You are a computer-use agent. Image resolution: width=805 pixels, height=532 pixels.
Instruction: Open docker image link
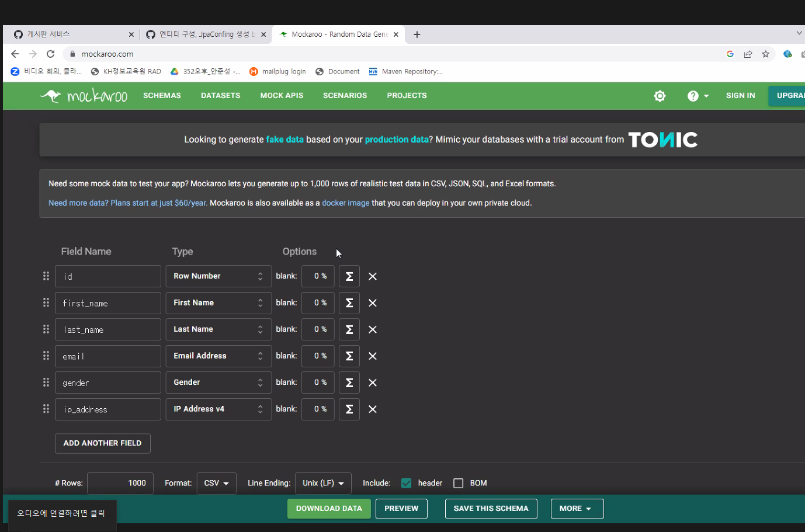point(346,203)
